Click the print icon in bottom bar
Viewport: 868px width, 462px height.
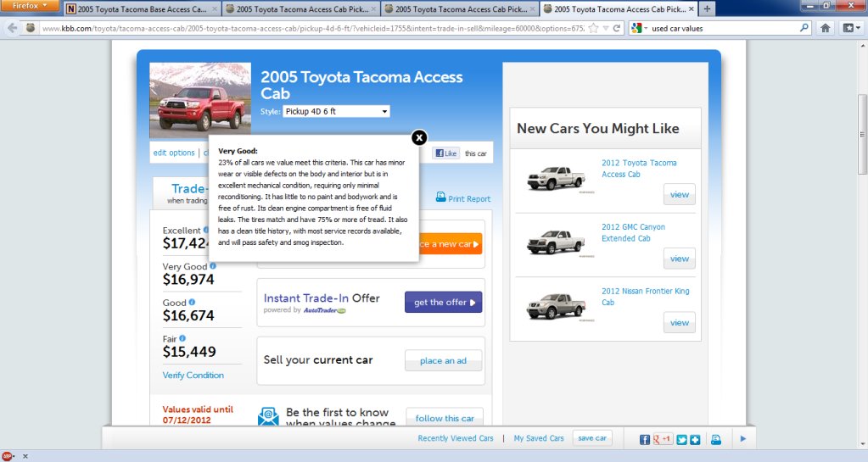pyautogui.click(x=716, y=439)
